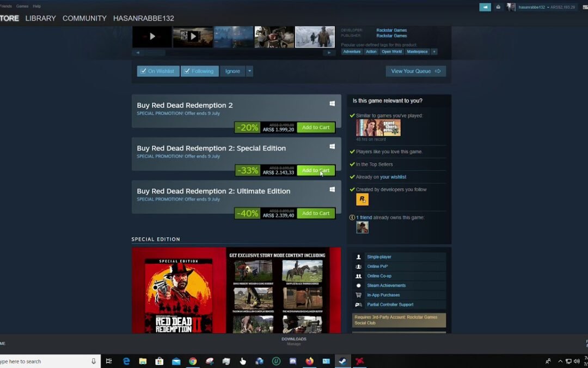Click the -33% discount badge
This screenshot has height=368, width=588.
[248, 170]
